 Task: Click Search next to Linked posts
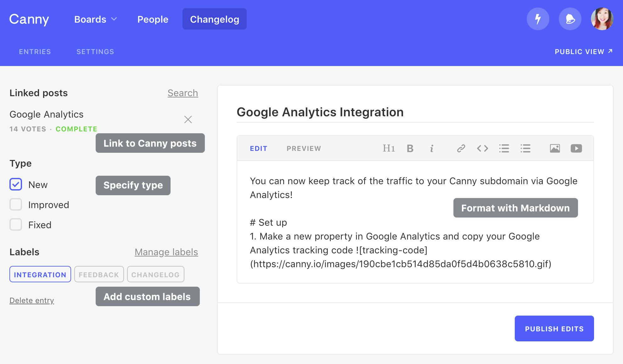(x=183, y=93)
